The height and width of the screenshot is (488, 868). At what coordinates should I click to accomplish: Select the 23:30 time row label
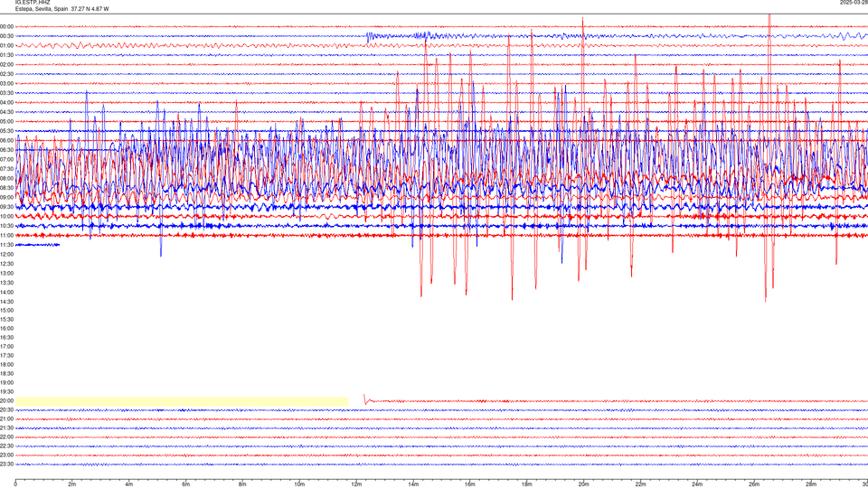coord(6,465)
